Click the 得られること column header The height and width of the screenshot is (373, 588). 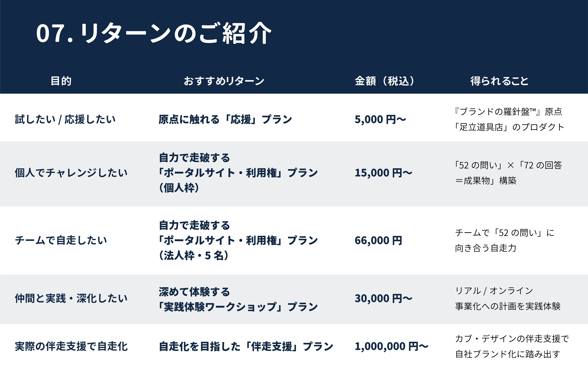(499, 81)
